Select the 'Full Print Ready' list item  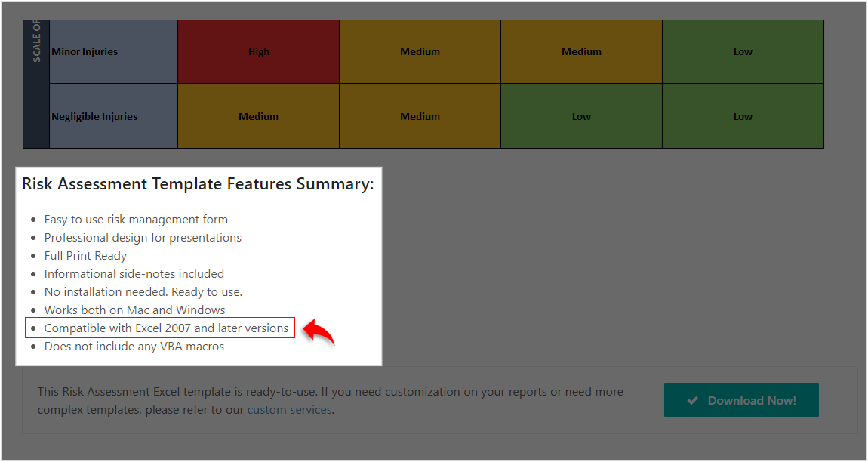click(86, 256)
